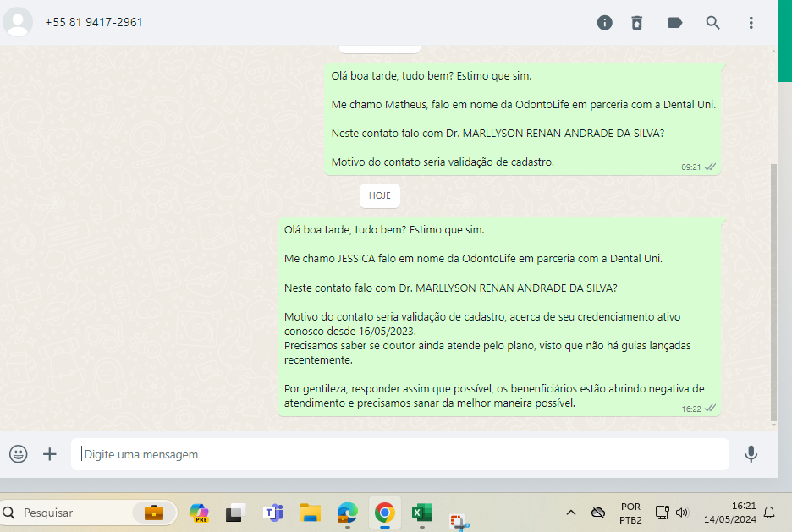Open contact info icon in chat header
Image resolution: width=792 pixels, height=532 pixels.
tap(605, 23)
